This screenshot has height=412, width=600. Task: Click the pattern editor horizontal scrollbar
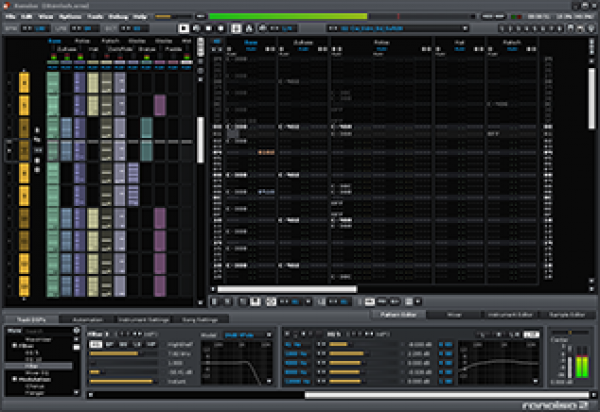tap(287, 291)
